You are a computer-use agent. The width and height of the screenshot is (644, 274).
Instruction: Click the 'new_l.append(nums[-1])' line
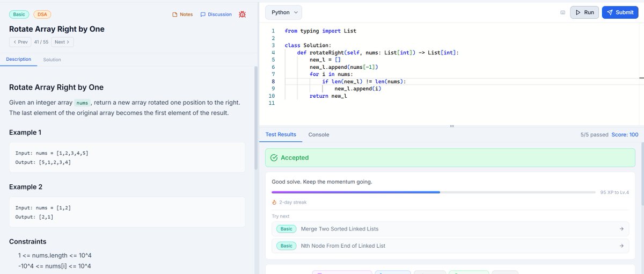point(344,67)
